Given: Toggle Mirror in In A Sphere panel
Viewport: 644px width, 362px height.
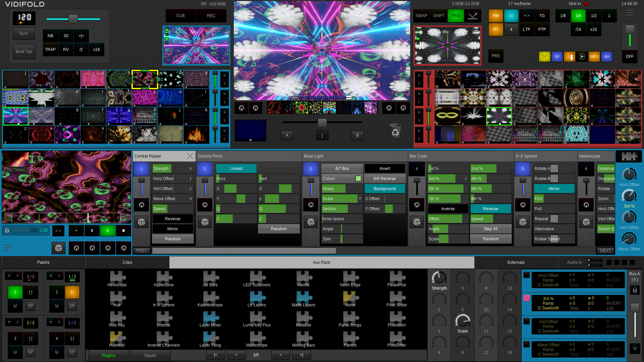Looking at the screenshot, I should pyautogui.click(x=554, y=189).
